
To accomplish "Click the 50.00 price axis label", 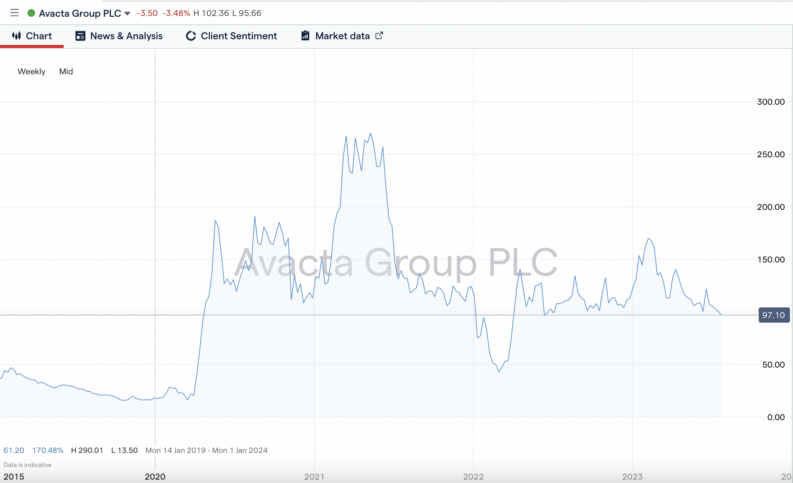I will point(773,365).
